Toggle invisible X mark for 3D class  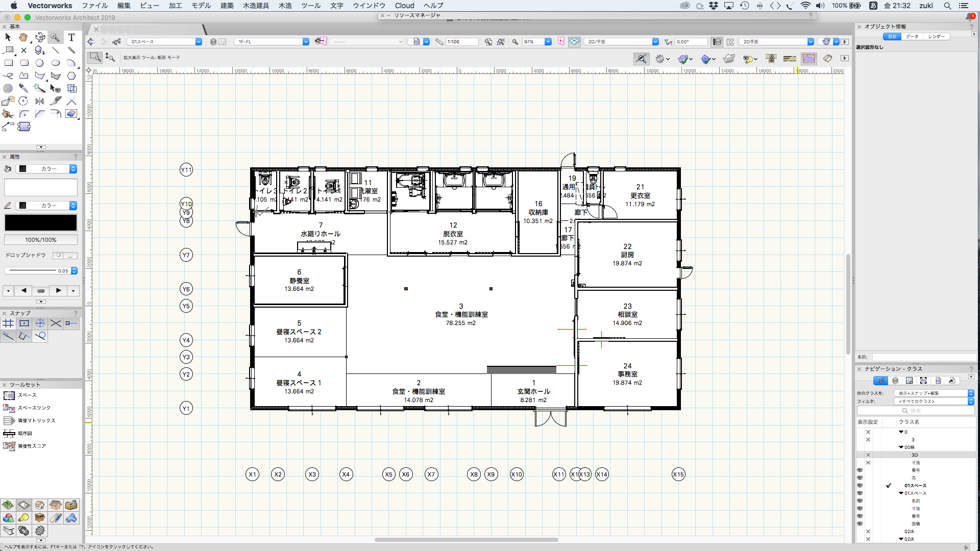pyautogui.click(x=868, y=455)
